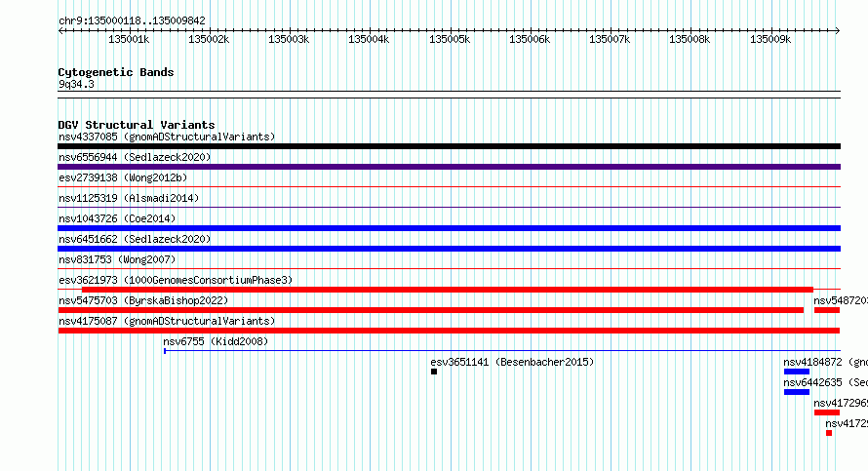Select the blue nsv1043726 variant bar

(449, 228)
